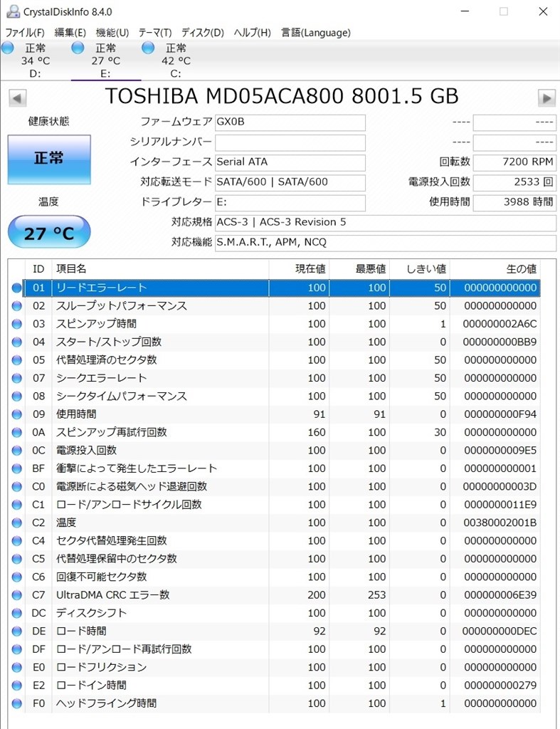Click the 現在値 column header
The image size is (560, 729).
click(299, 268)
